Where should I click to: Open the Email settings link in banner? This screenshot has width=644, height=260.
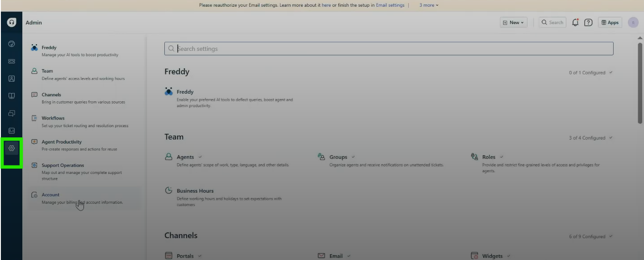(x=390, y=5)
